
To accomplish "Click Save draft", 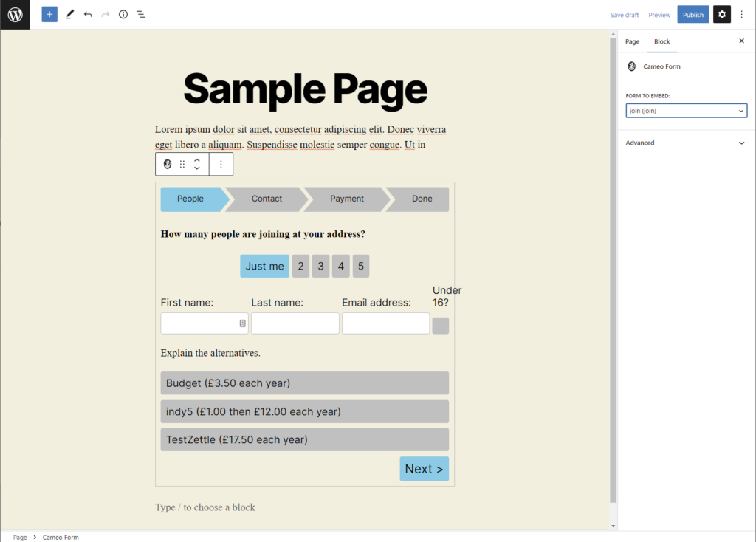I will pos(625,15).
